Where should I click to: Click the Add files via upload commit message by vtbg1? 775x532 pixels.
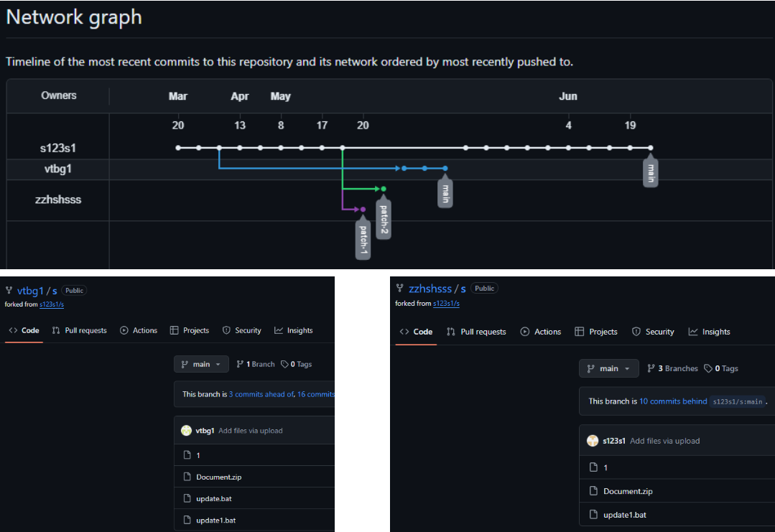click(251, 431)
